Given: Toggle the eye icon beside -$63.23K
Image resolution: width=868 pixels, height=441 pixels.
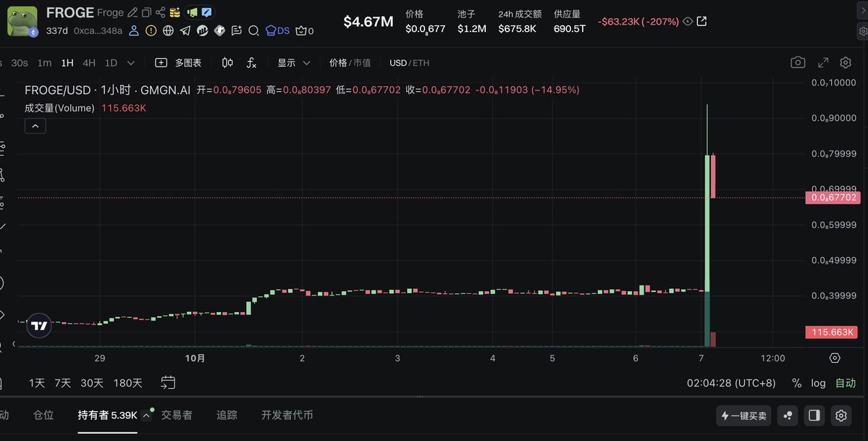Looking at the screenshot, I should 688,21.
